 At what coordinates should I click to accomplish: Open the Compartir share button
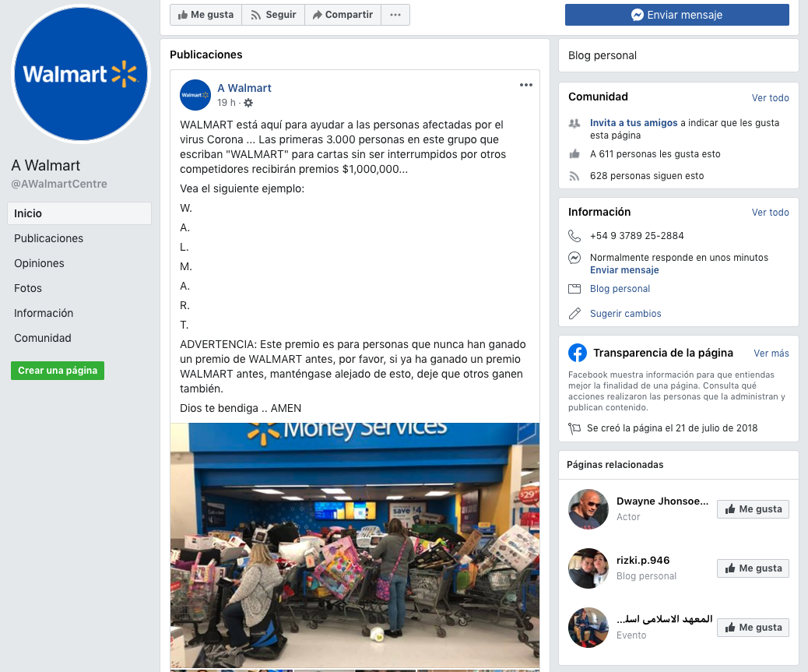click(x=343, y=15)
